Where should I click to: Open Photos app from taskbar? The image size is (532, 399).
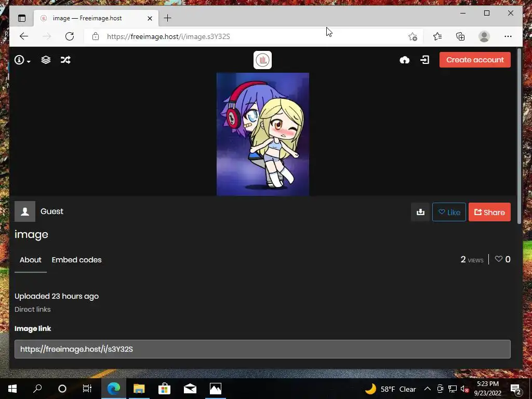pyautogui.click(x=216, y=389)
